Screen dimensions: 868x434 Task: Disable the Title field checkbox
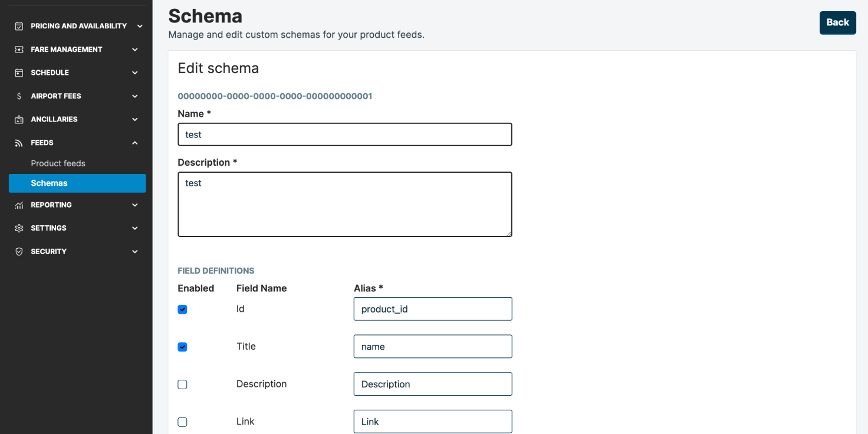[182, 347]
